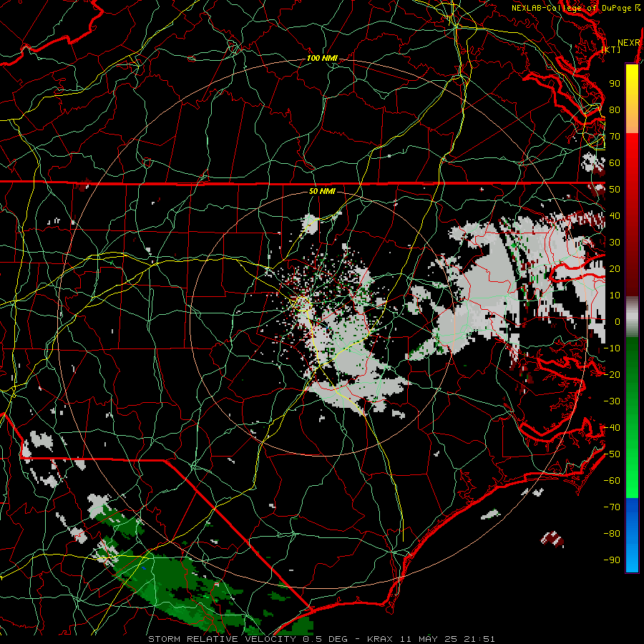Image resolution: width=644 pixels, height=644 pixels.
Task: Click the -30 scale label
Action: pyautogui.click(x=612, y=401)
